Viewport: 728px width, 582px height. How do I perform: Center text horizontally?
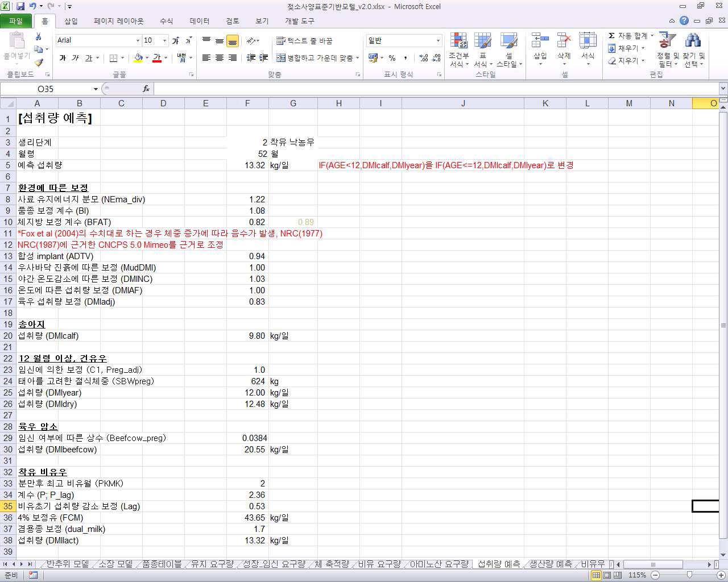[220, 58]
